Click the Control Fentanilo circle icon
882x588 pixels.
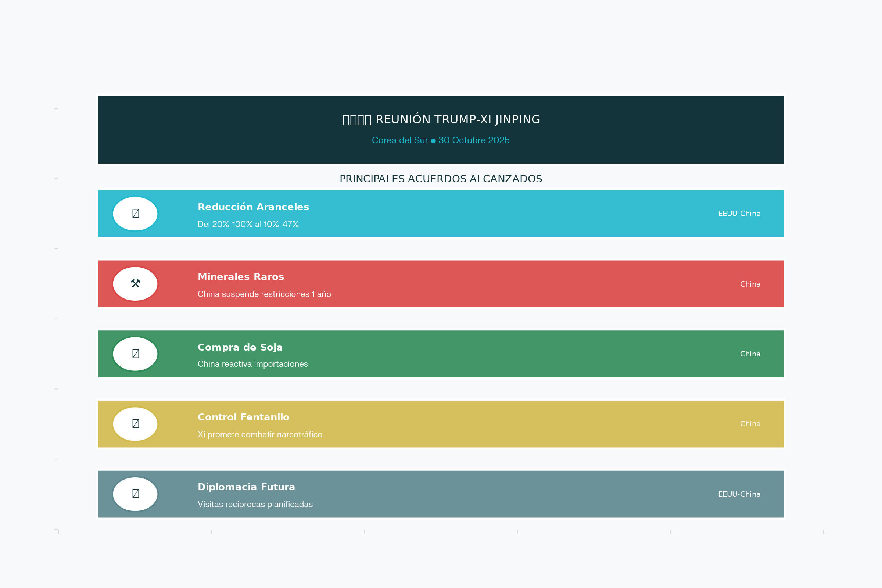pyautogui.click(x=135, y=424)
